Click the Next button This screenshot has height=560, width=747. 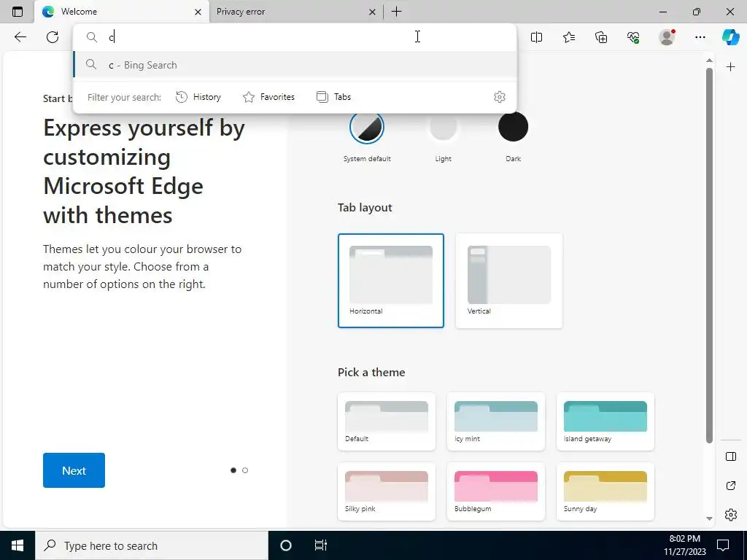pos(74,470)
